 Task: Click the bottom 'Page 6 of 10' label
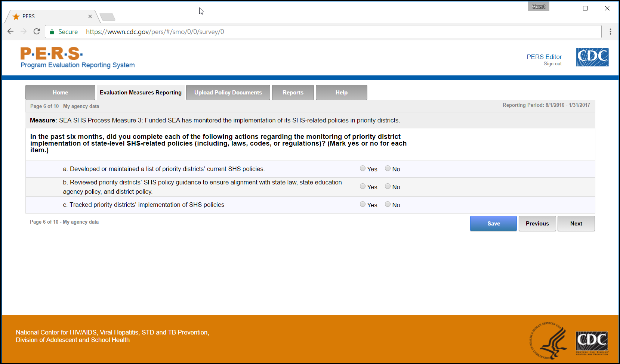[x=64, y=222]
